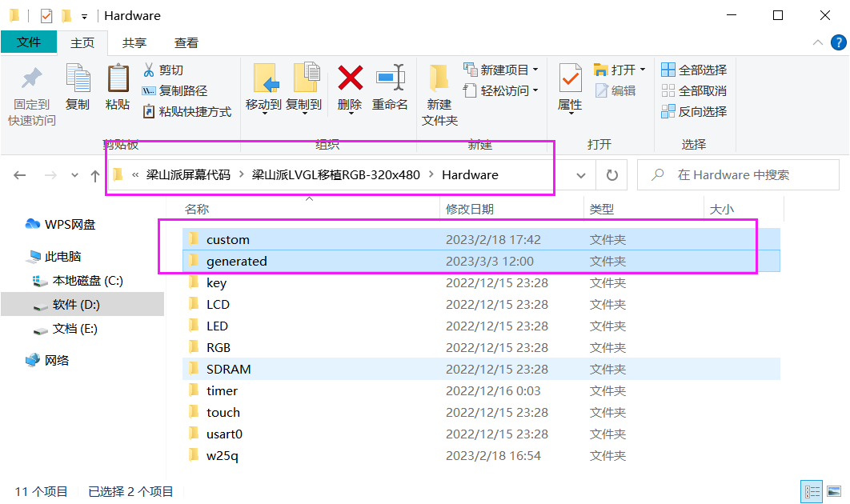Viewport: 850px width, 504px height.
Task: Select the 共享 ribbon tab
Action: (x=134, y=43)
